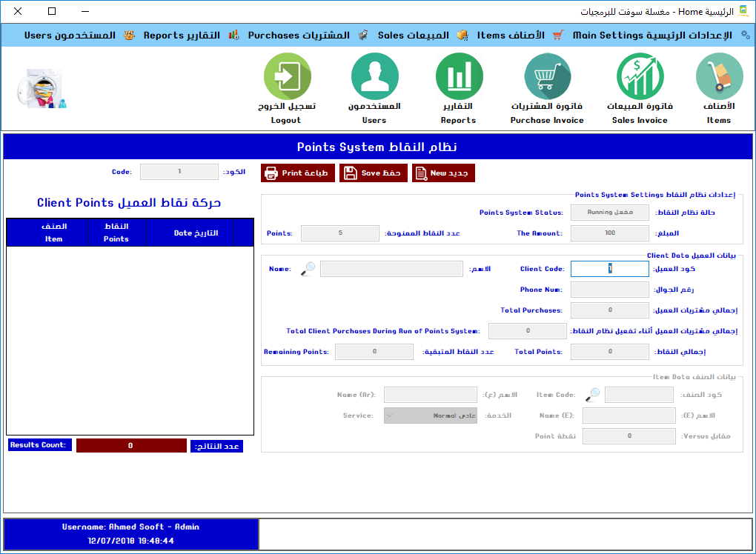Image resolution: width=756 pixels, height=554 pixels.
Task: Minimize the window from the title bar
Action: 85,11
